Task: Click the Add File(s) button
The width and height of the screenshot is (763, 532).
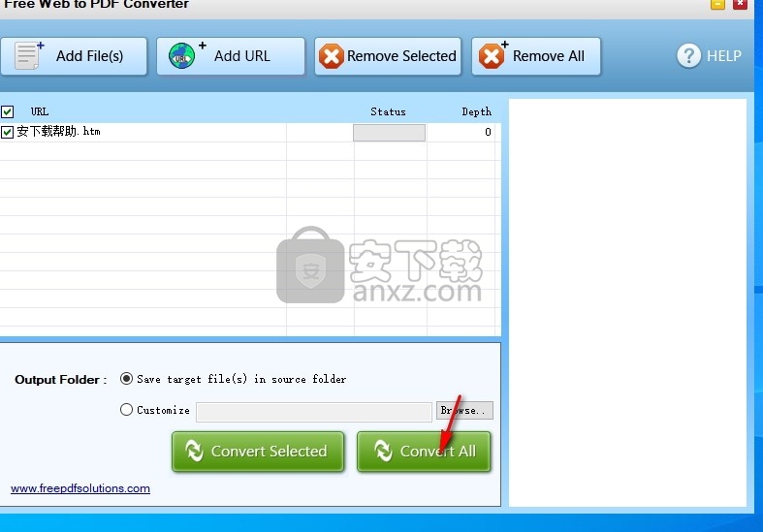Action: tap(74, 56)
